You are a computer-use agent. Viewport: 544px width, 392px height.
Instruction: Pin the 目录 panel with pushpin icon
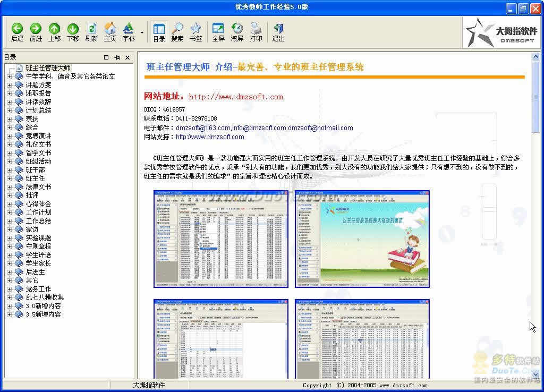click(117, 57)
